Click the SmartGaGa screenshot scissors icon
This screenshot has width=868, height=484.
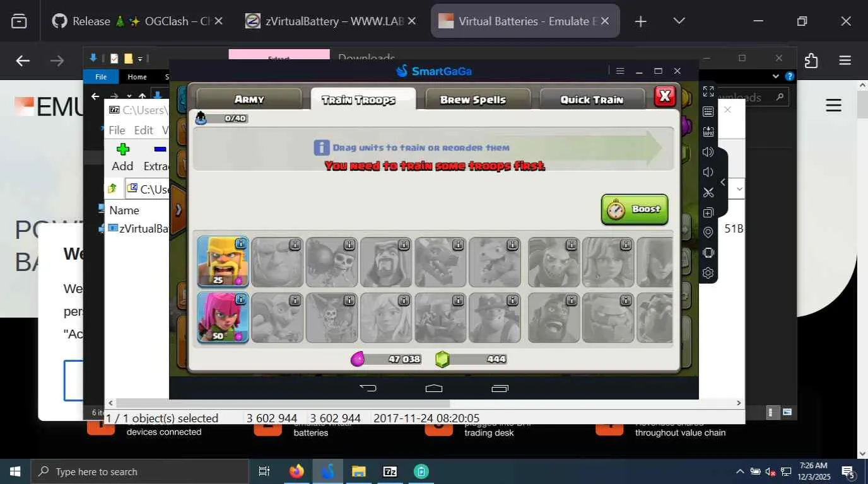coord(708,192)
